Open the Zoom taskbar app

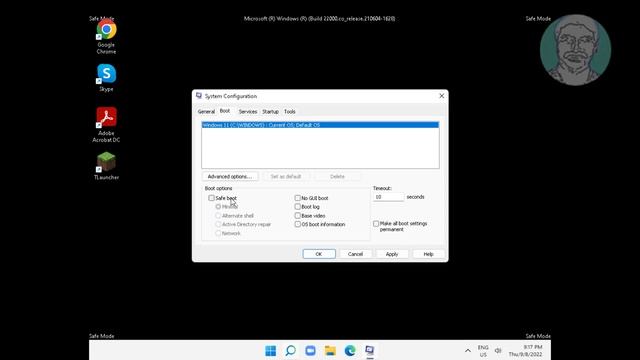pyautogui.click(x=310, y=351)
